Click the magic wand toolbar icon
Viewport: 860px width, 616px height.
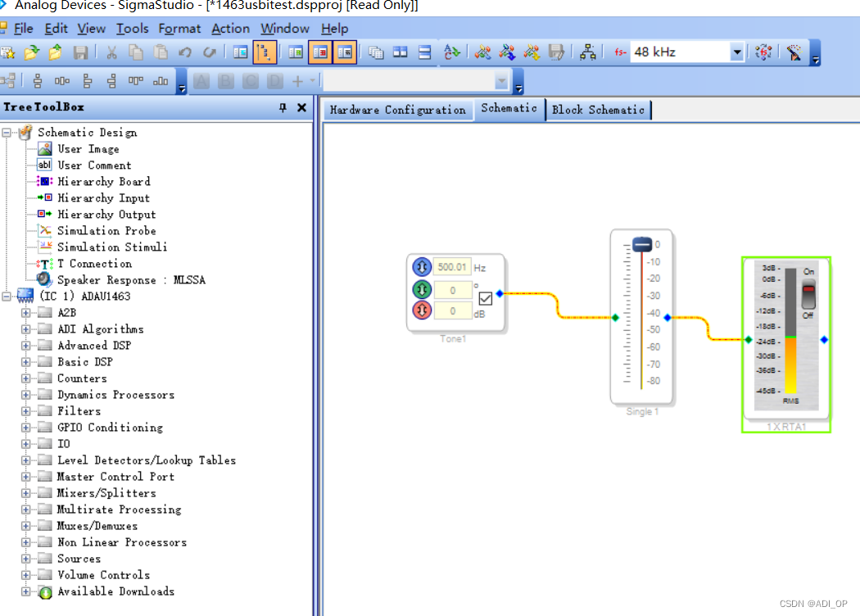point(794,52)
